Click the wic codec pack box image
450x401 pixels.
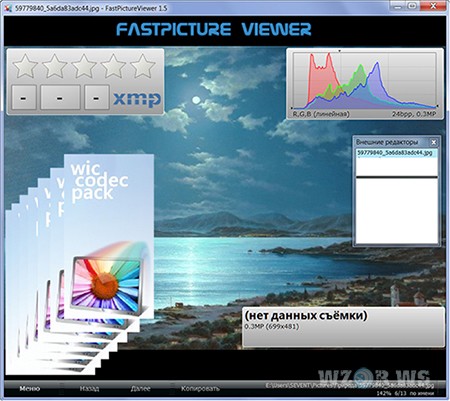pos(109,236)
